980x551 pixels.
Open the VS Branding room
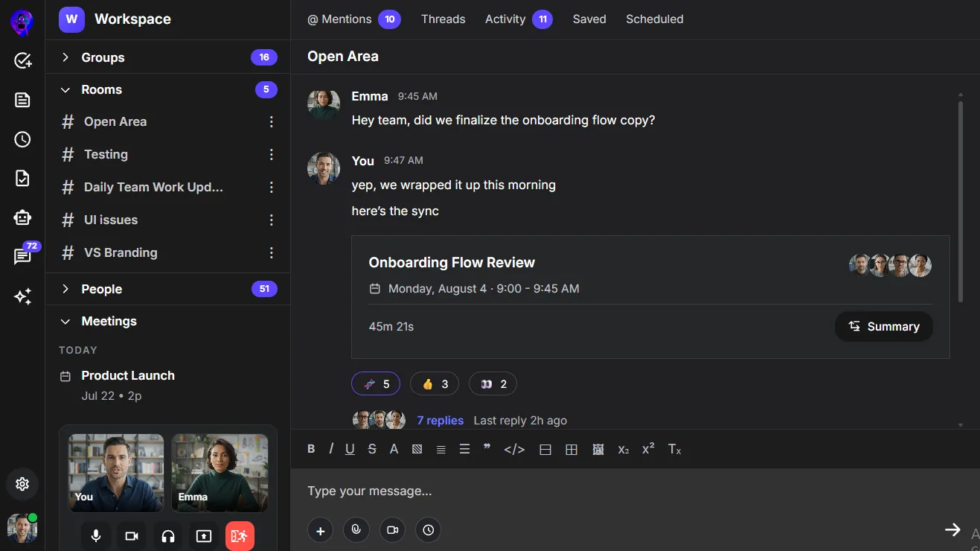click(121, 252)
